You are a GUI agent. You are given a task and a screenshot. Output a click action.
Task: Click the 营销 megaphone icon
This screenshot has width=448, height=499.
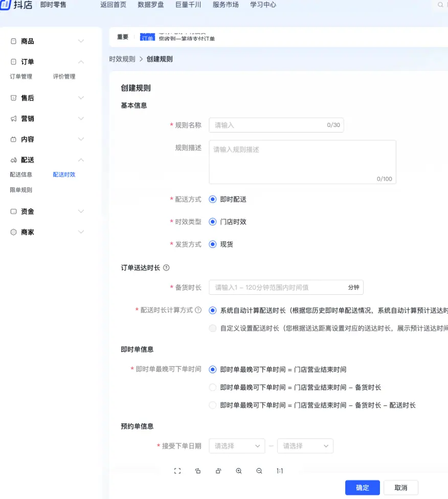pos(13,119)
